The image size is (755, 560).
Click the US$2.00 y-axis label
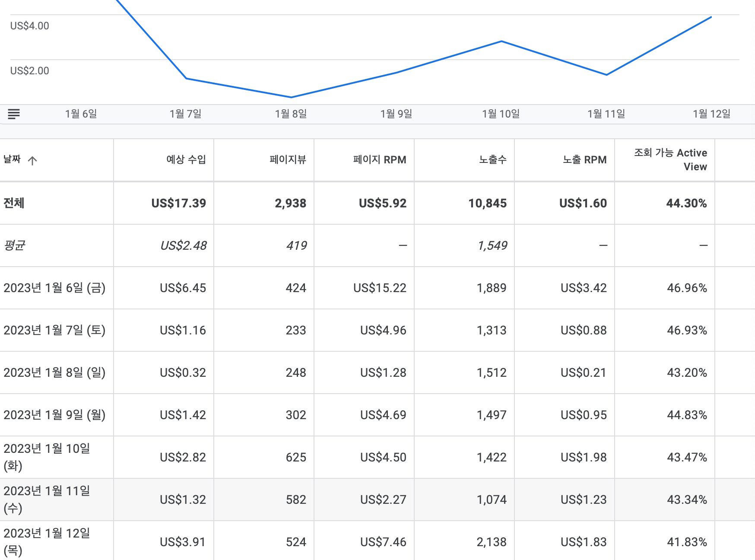tap(30, 71)
